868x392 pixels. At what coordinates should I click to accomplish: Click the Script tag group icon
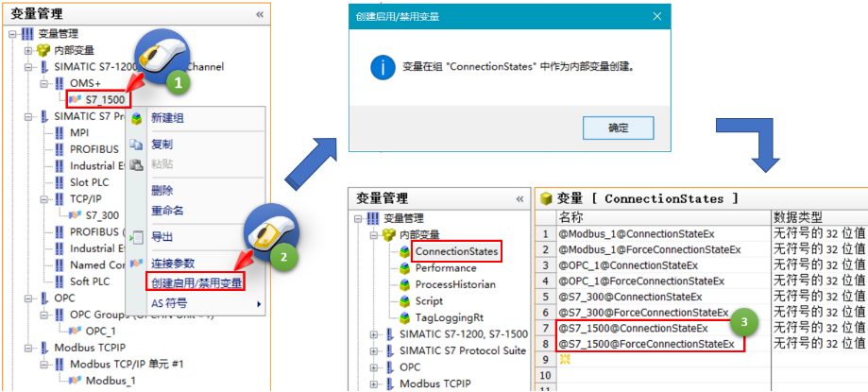tap(405, 300)
